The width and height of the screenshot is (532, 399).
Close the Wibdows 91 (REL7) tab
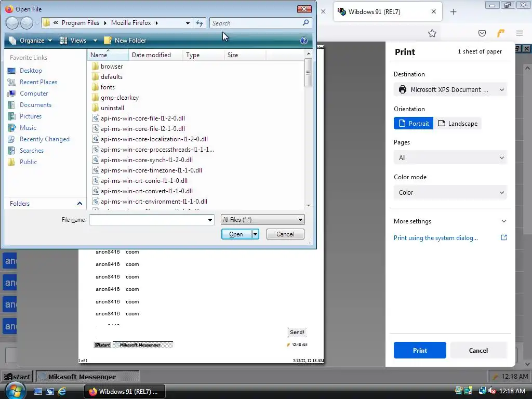434,12
